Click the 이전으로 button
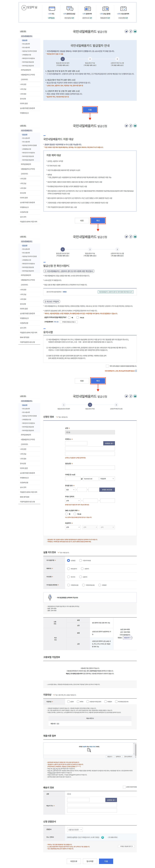 (x=74, y=861)
